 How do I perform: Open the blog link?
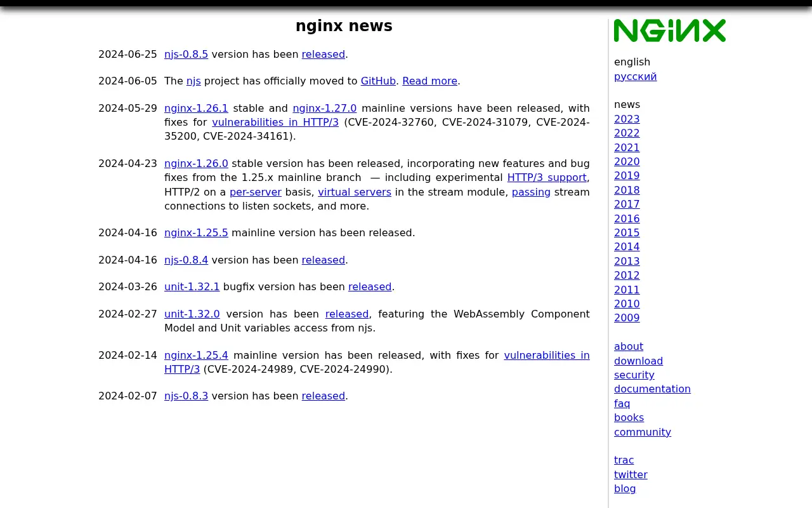[625, 489]
